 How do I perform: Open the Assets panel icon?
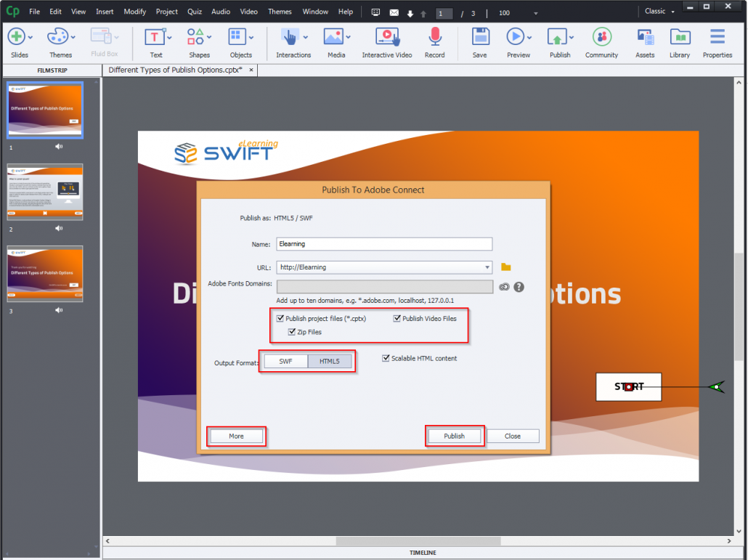pyautogui.click(x=645, y=37)
